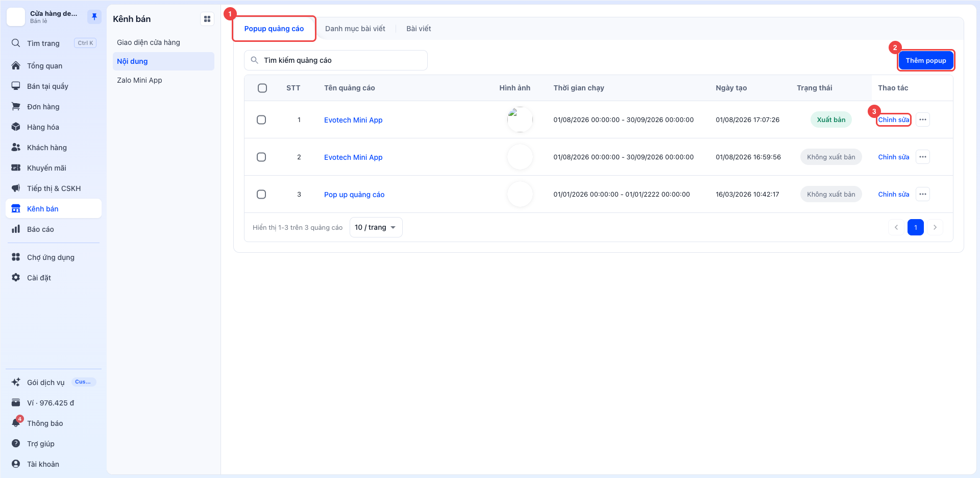
Task: Check the box for row 1 Evotech Mini App
Action: 261,119
